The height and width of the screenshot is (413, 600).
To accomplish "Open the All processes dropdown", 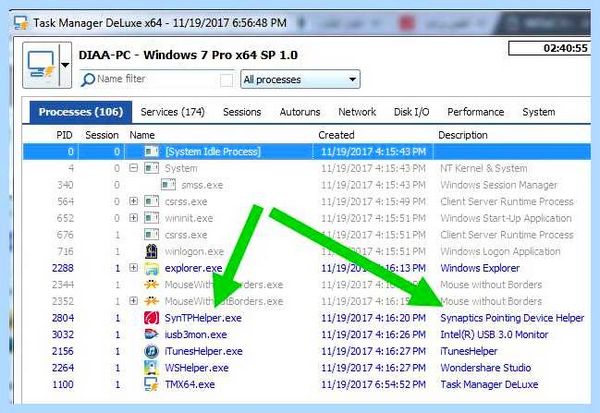I will [300, 79].
